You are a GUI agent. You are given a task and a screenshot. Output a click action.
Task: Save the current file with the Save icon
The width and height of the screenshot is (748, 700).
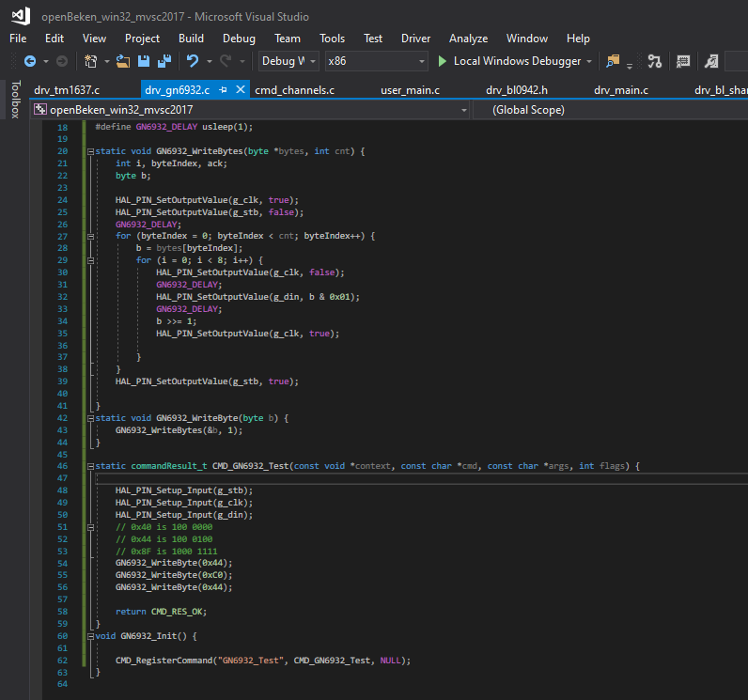pyautogui.click(x=144, y=61)
